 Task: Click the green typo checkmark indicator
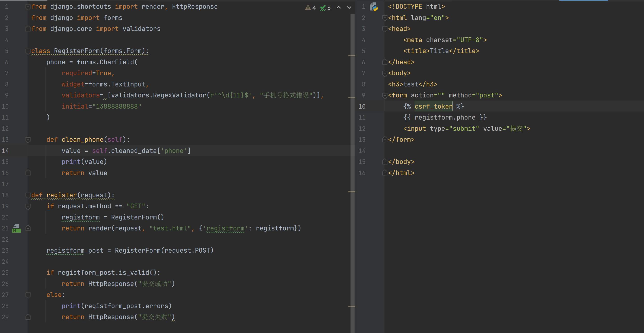(323, 8)
